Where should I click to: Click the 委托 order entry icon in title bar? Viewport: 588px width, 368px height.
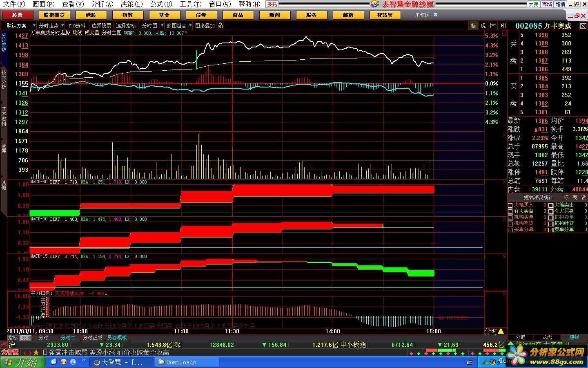272,4
